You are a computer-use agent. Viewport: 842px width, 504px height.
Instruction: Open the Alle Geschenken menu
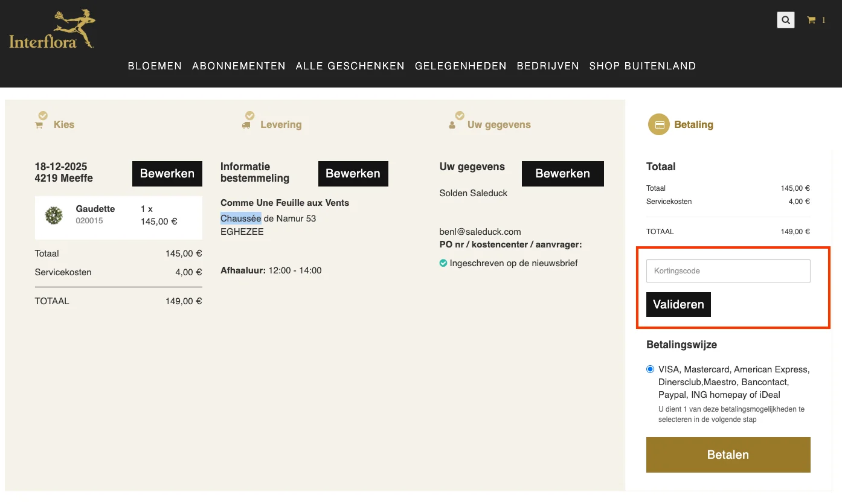(x=350, y=66)
